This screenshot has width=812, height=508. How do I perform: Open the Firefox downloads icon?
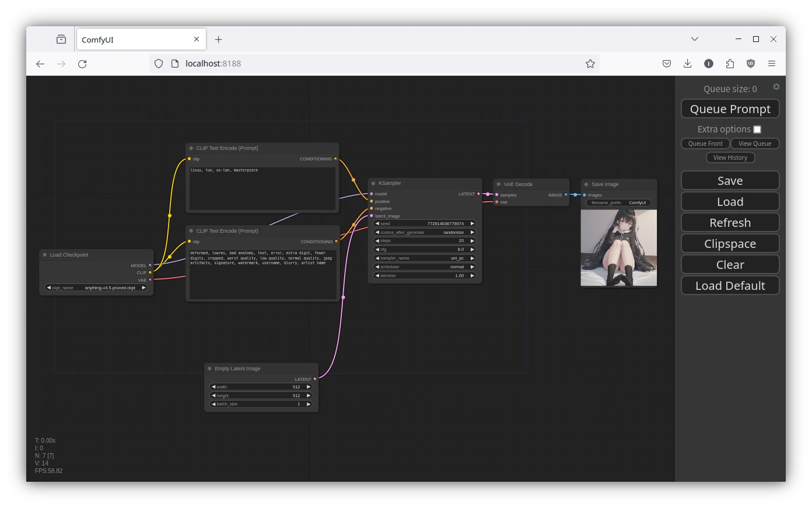click(687, 64)
